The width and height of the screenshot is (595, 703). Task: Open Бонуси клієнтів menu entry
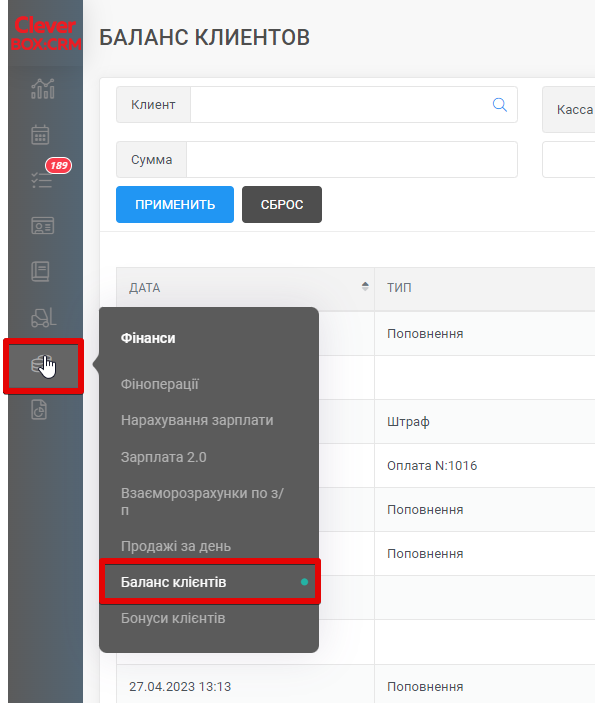coord(173,618)
